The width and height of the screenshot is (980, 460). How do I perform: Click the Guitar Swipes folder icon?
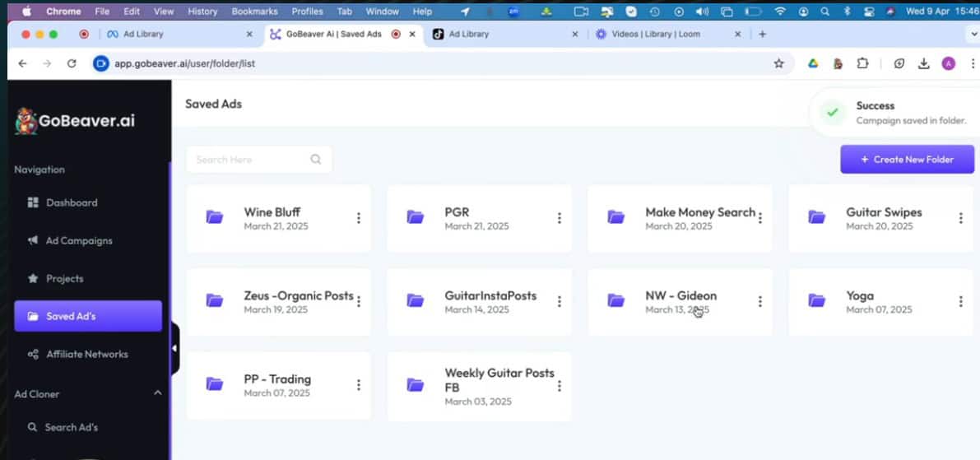click(816, 217)
